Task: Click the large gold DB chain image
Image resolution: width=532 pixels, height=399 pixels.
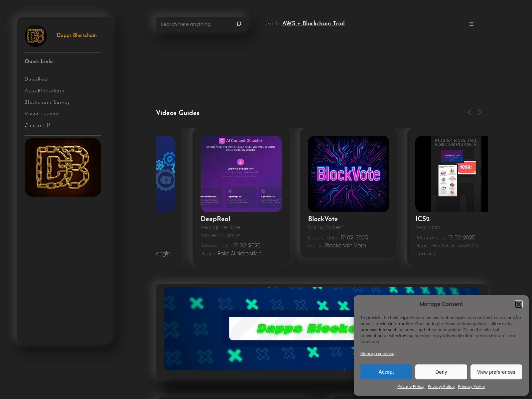Action: (63, 167)
